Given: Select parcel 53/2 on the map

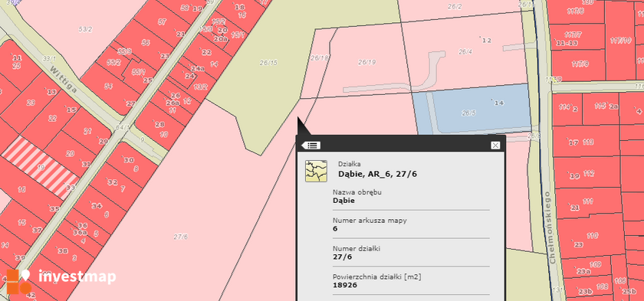Looking at the screenshot, I should pyautogui.click(x=85, y=29).
